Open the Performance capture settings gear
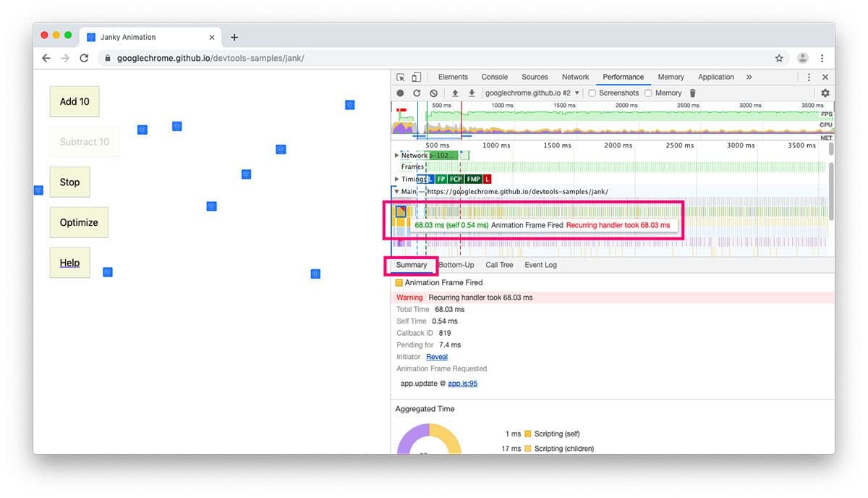The width and height of the screenshot is (868, 498). coord(825,93)
